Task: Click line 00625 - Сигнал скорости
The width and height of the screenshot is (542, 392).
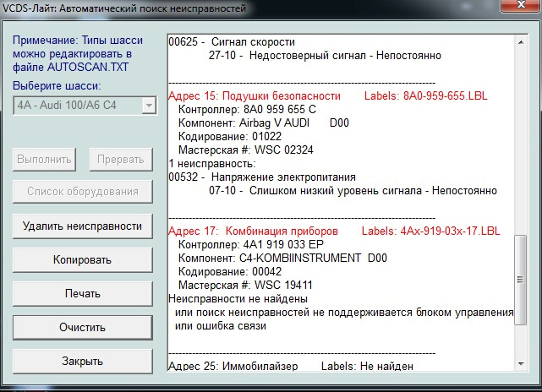Action: pos(232,41)
